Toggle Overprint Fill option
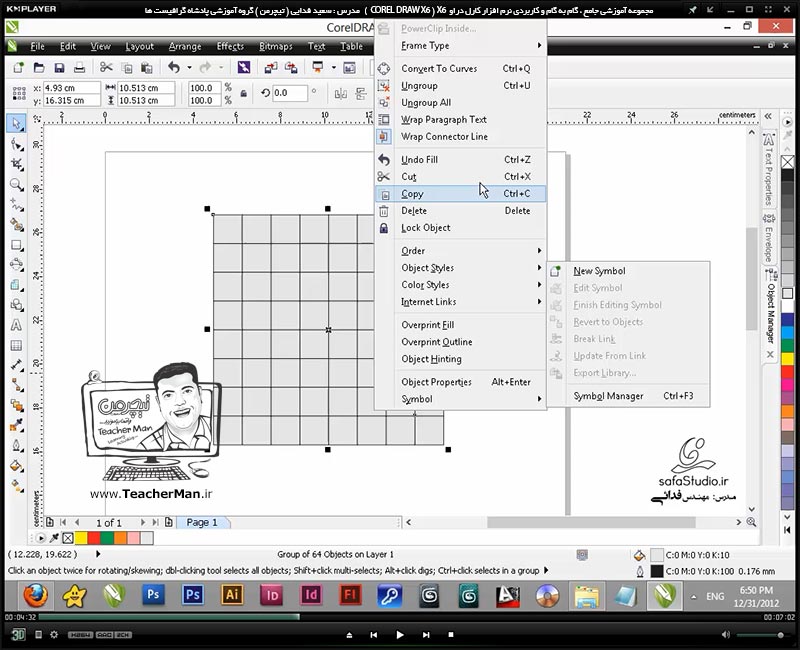The image size is (800, 650). 461,325
